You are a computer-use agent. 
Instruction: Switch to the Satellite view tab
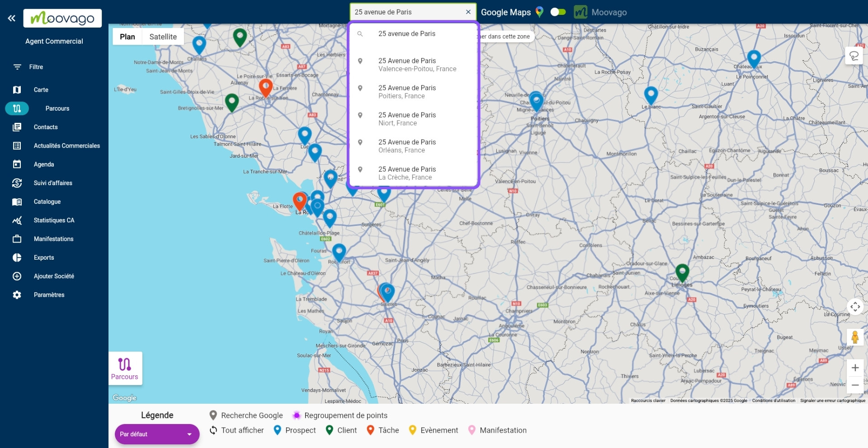(x=163, y=37)
